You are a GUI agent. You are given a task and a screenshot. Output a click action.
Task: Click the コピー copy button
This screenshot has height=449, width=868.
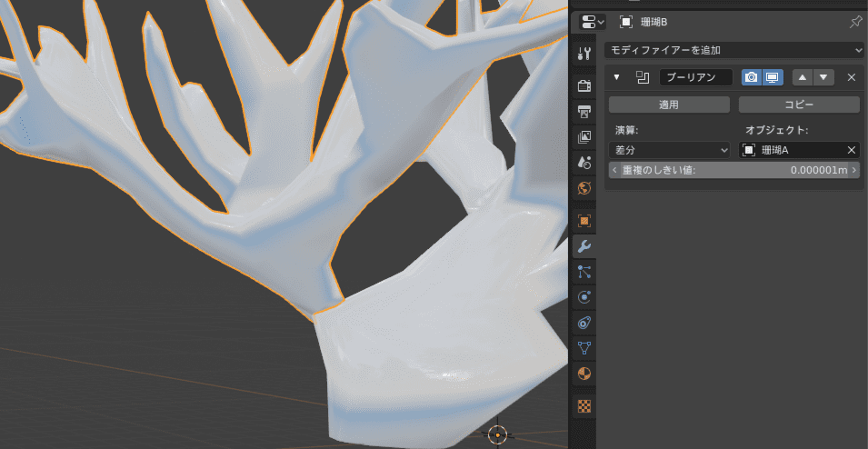(x=799, y=105)
